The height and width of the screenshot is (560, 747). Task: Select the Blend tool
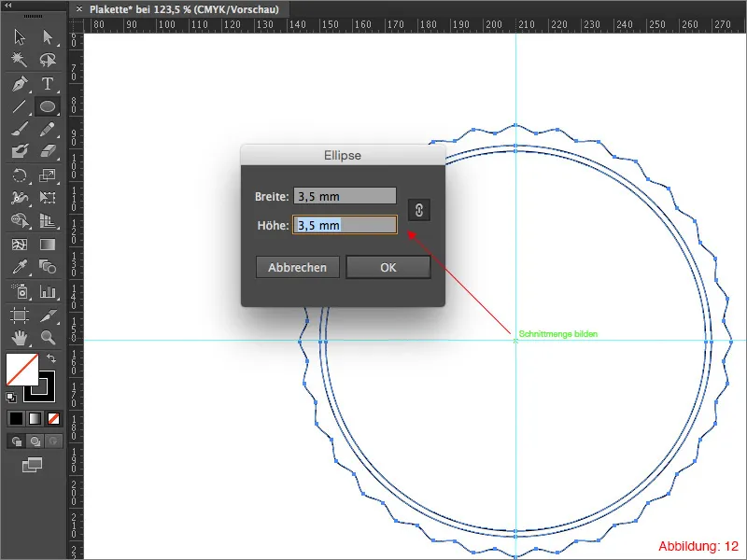(x=48, y=267)
